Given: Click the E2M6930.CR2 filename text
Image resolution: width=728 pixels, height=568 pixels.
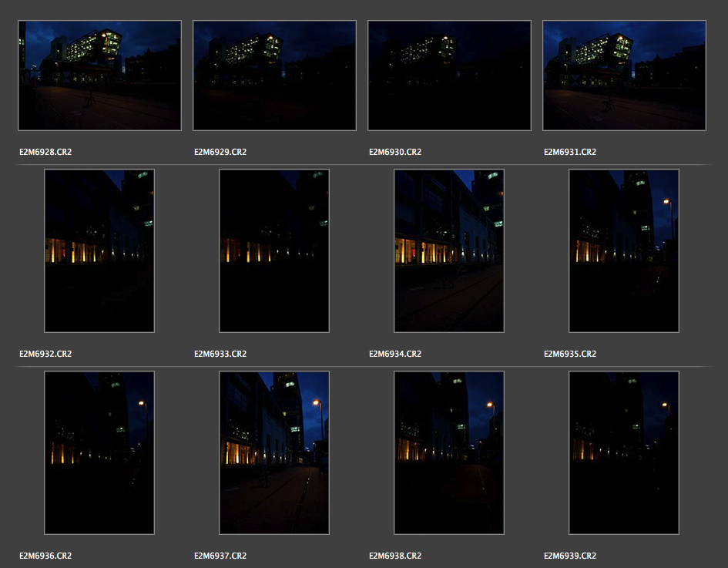Looking at the screenshot, I should pyautogui.click(x=395, y=153).
